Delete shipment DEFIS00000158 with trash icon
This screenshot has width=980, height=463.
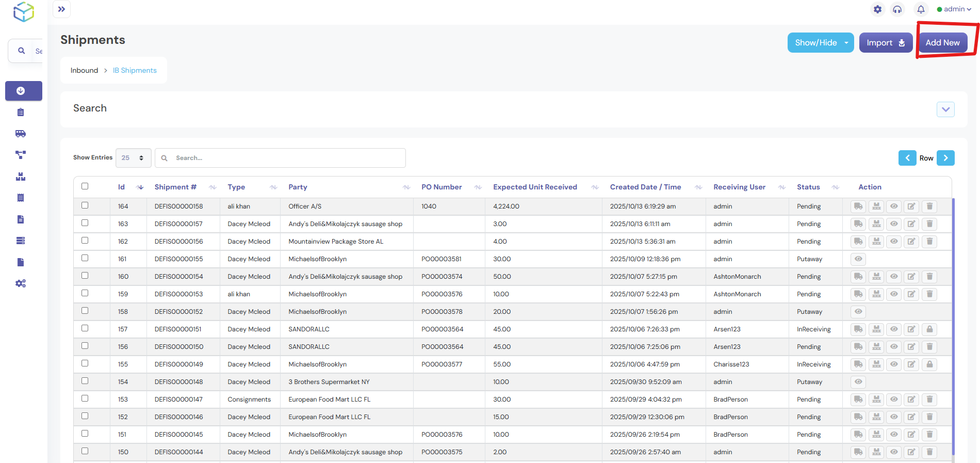point(929,206)
